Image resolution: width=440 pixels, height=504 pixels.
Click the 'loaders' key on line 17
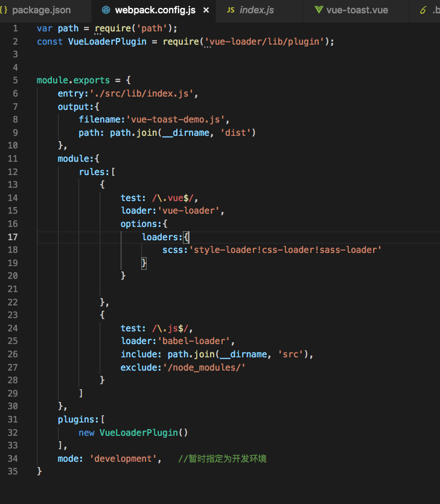point(160,237)
